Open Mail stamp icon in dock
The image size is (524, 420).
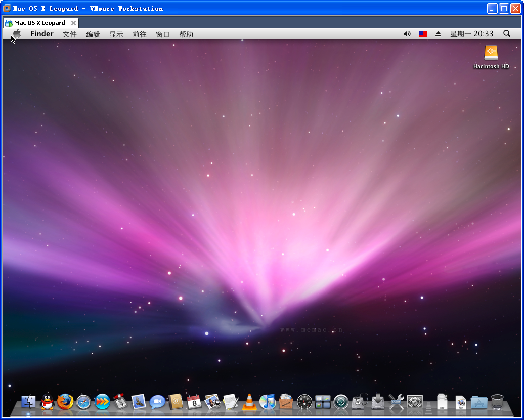[x=139, y=402]
